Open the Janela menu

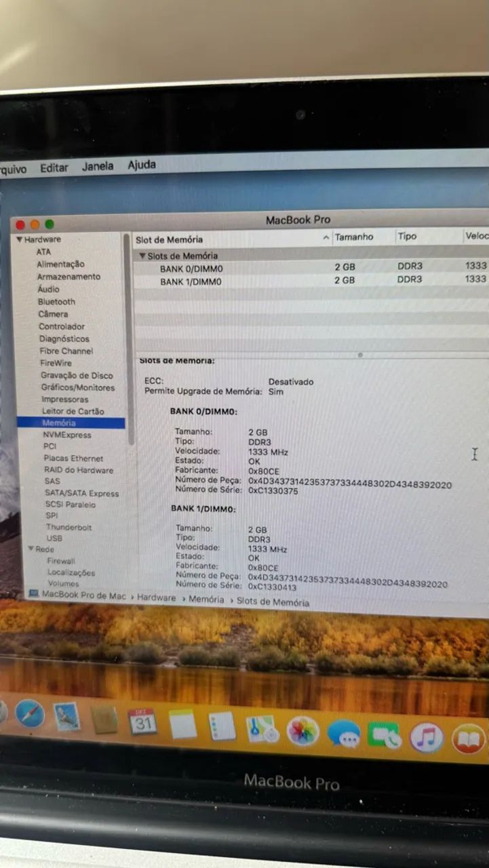click(98, 166)
